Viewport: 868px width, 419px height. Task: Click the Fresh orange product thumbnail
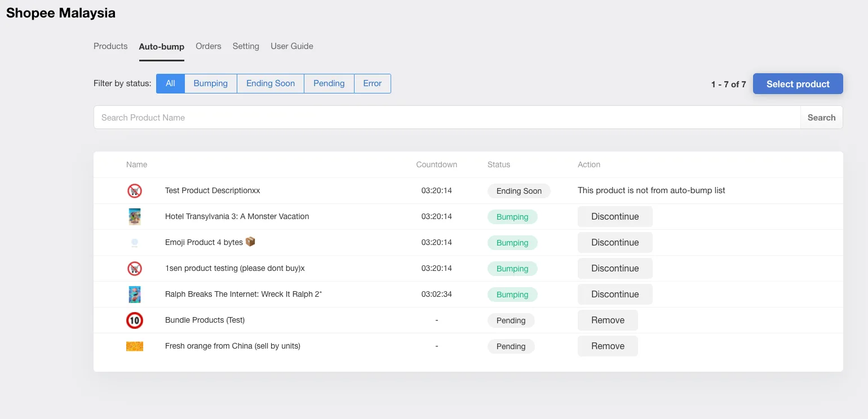(x=135, y=346)
